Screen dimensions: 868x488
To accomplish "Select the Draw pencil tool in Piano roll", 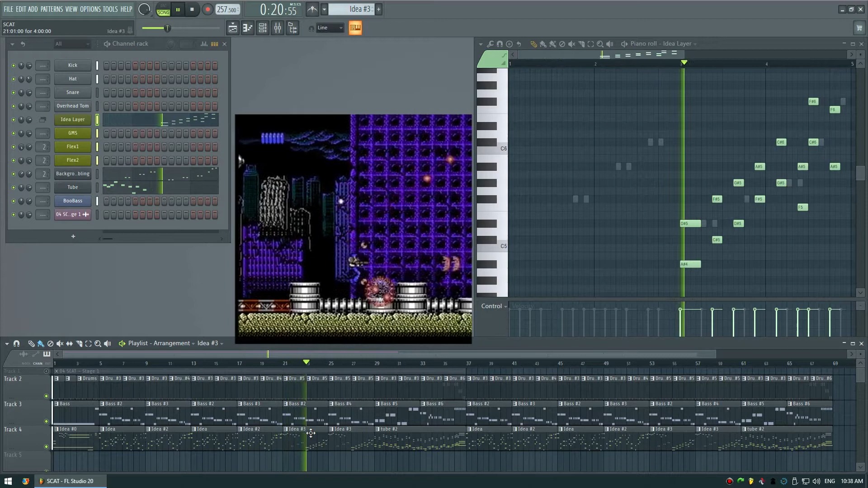I will pos(533,44).
